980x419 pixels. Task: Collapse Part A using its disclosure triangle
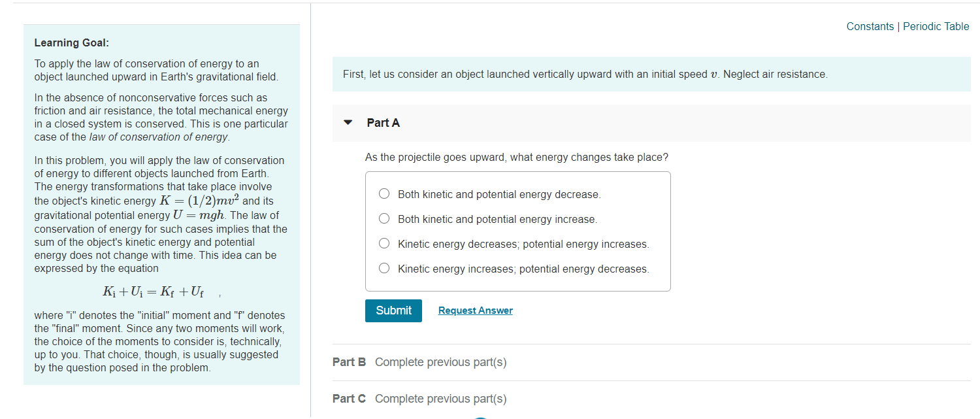(348, 122)
